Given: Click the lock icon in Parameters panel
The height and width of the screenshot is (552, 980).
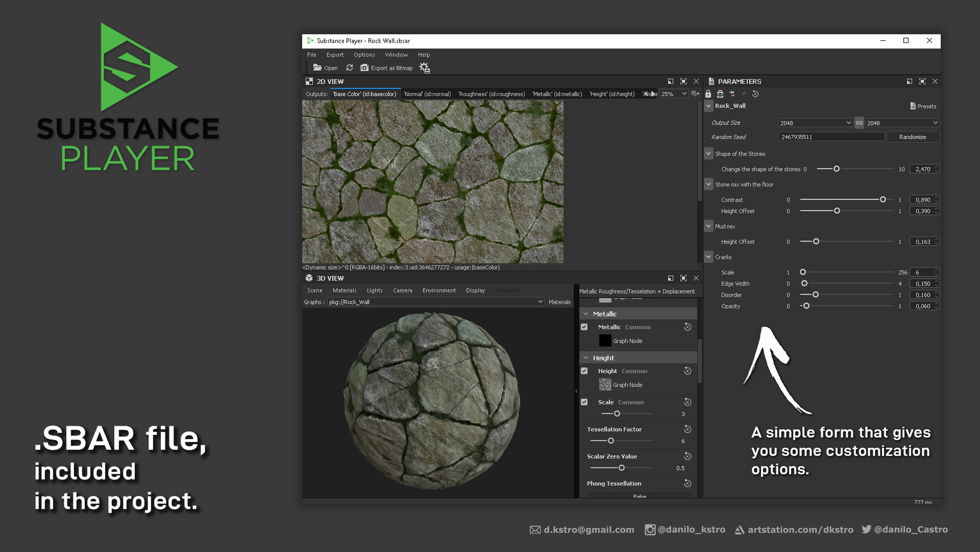Looking at the screenshot, I should pos(708,94).
